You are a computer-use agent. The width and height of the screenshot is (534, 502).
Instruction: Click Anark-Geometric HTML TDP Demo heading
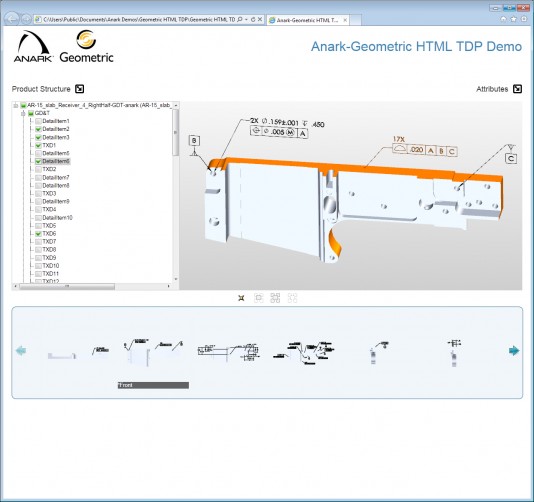tap(416, 47)
